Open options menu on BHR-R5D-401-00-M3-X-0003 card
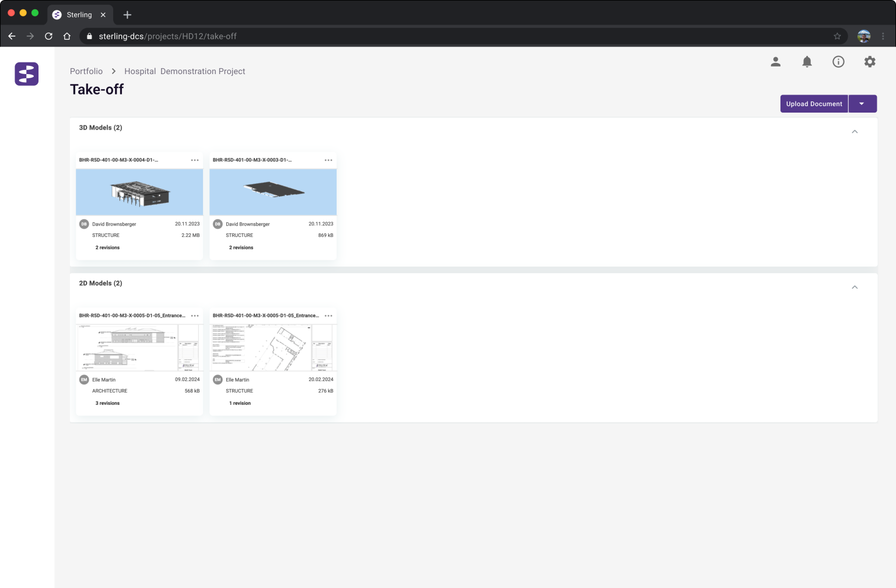This screenshot has height=588, width=896. [328, 159]
